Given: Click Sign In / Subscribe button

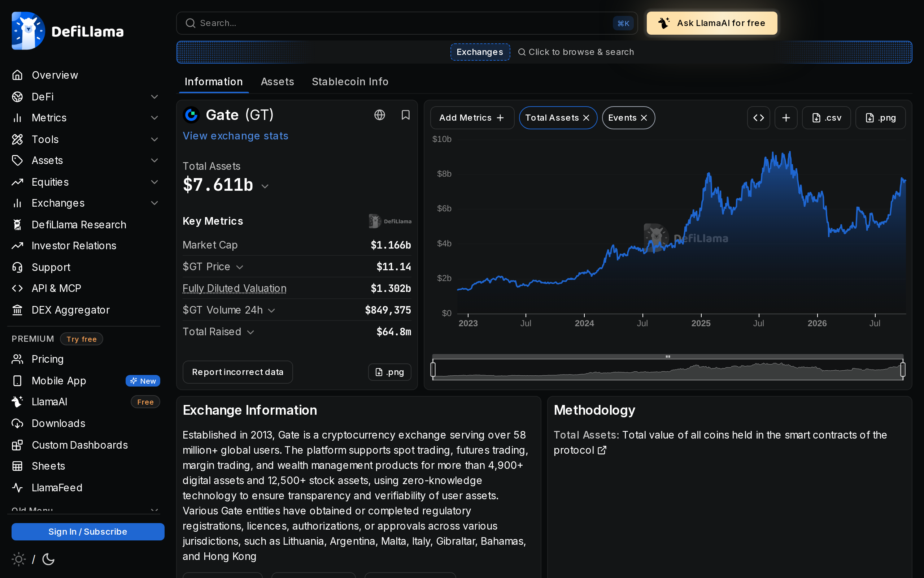Looking at the screenshot, I should click(88, 532).
